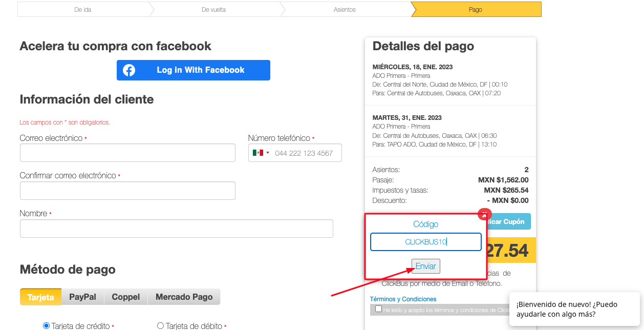The height and width of the screenshot is (330, 644).
Task: Click the MIÉRCOLES, 18, ENE. 2023 heading
Action: tap(413, 67)
